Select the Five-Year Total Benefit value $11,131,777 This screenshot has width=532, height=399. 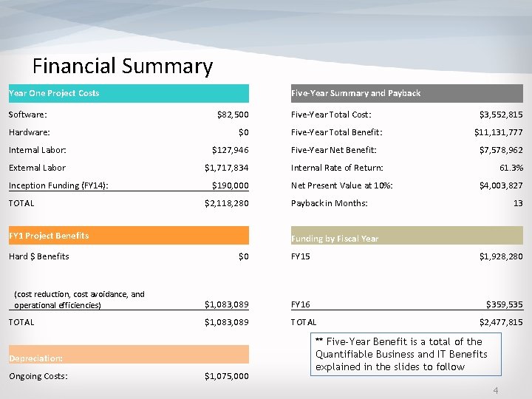pyautogui.click(x=499, y=132)
